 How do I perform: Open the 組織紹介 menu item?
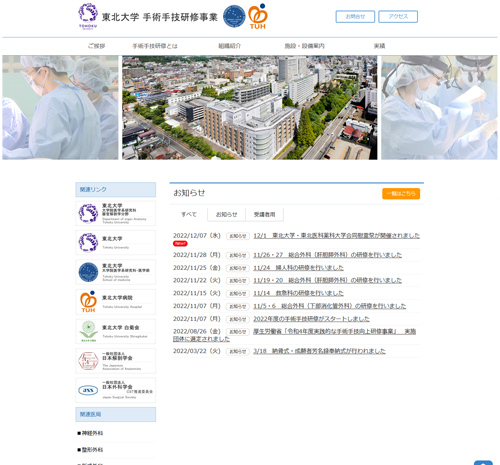(229, 46)
